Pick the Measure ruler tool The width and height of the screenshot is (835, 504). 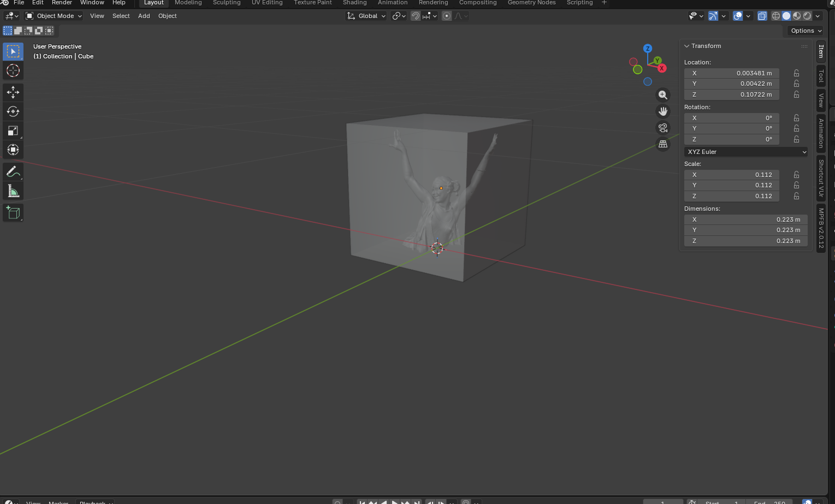pos(13,191)
